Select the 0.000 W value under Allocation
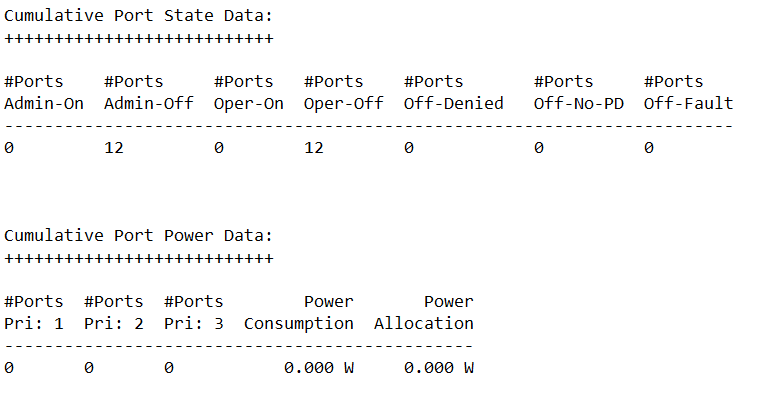The width and height of the screenshot is (773, 408). coord(439,368)
